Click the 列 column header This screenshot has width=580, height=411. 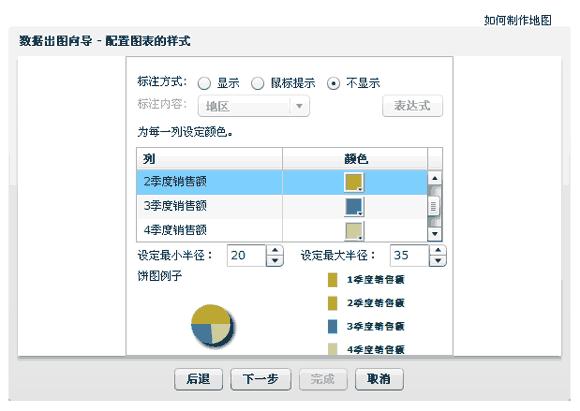(209, 159)
